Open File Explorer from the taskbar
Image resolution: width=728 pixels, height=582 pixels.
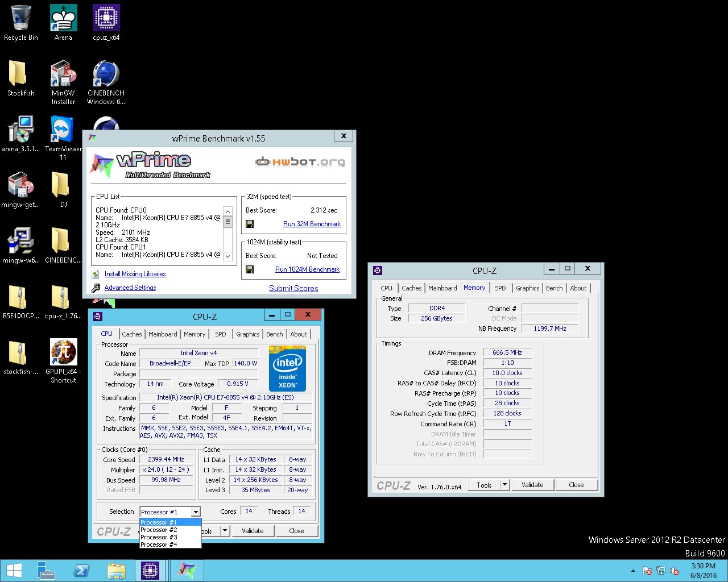tap(117, 571)
